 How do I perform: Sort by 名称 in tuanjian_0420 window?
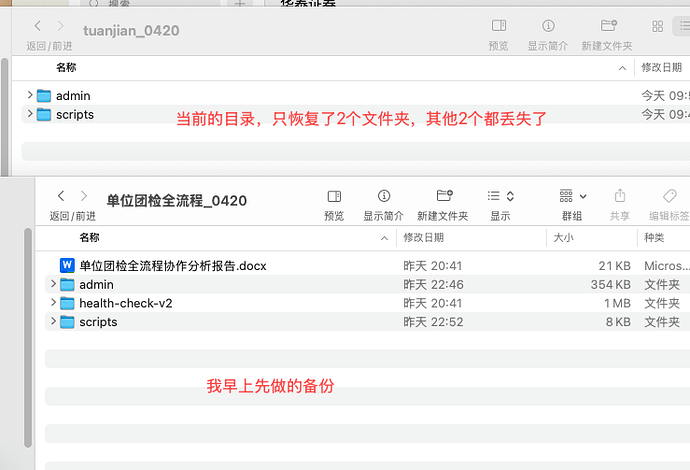pos(66,67)
